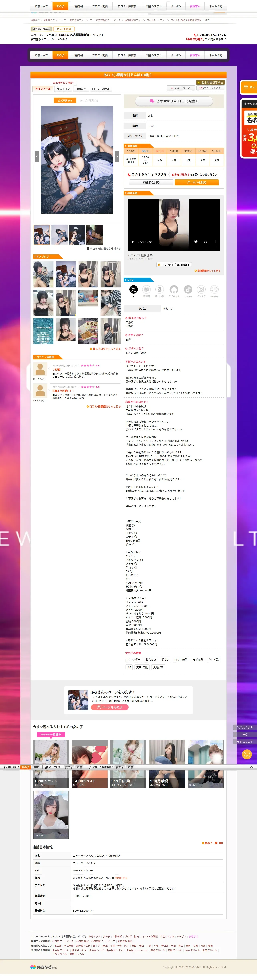Play the posted video

(133, 242)
